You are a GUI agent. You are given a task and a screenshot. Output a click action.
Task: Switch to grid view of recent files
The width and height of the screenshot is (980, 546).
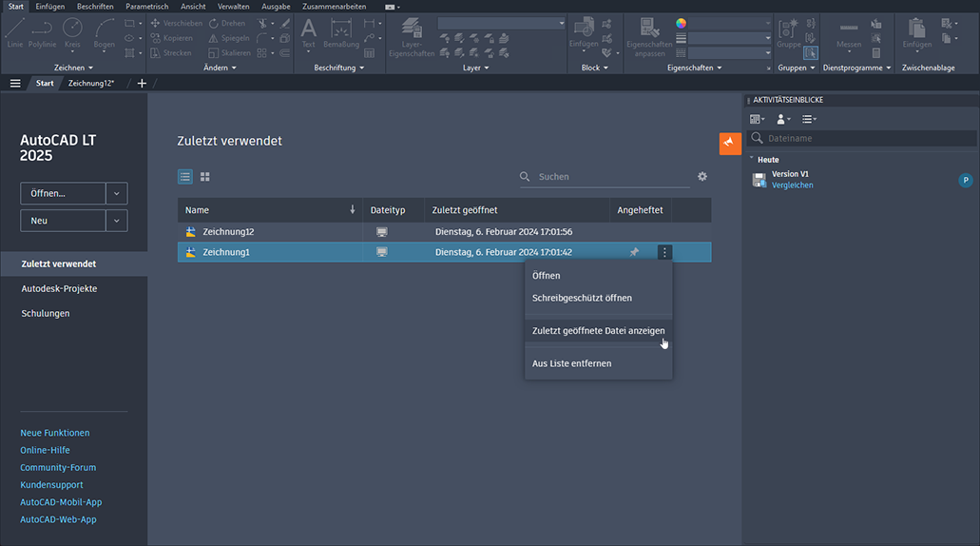pos(205,177)
